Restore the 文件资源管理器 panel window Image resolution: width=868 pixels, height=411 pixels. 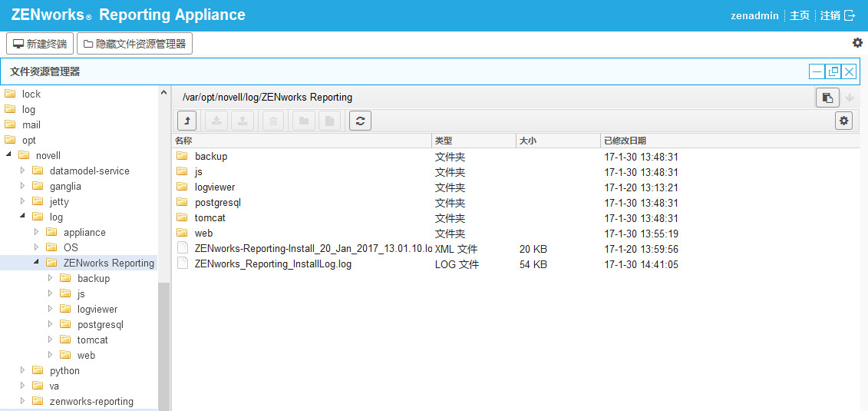point(833,71)
